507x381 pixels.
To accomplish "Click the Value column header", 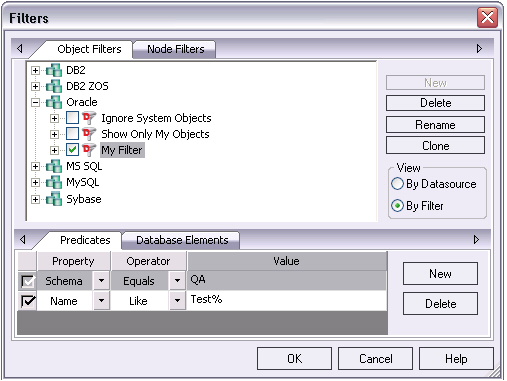I will pos(287,261).
